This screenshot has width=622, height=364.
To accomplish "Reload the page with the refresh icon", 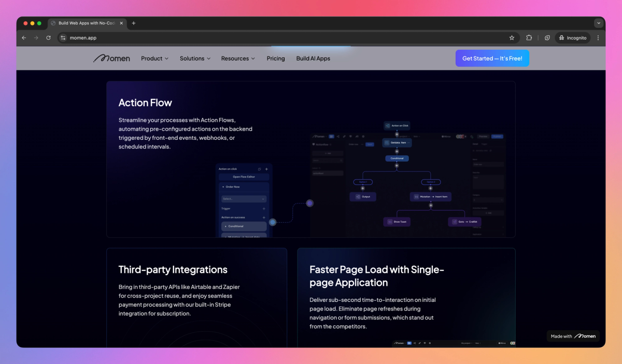I will point(48,38).
